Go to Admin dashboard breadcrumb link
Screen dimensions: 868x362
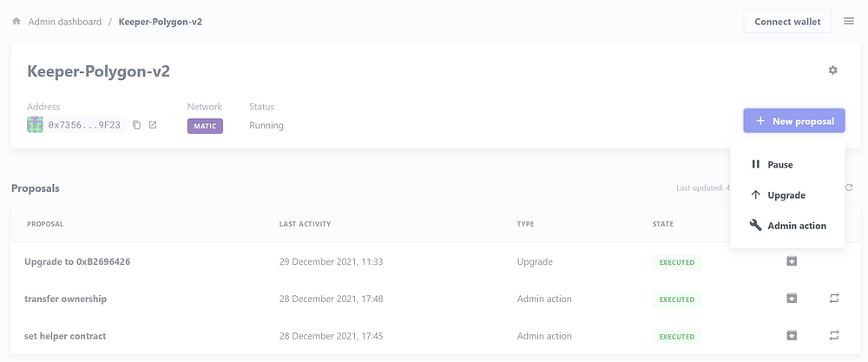[x=65, y=21]
